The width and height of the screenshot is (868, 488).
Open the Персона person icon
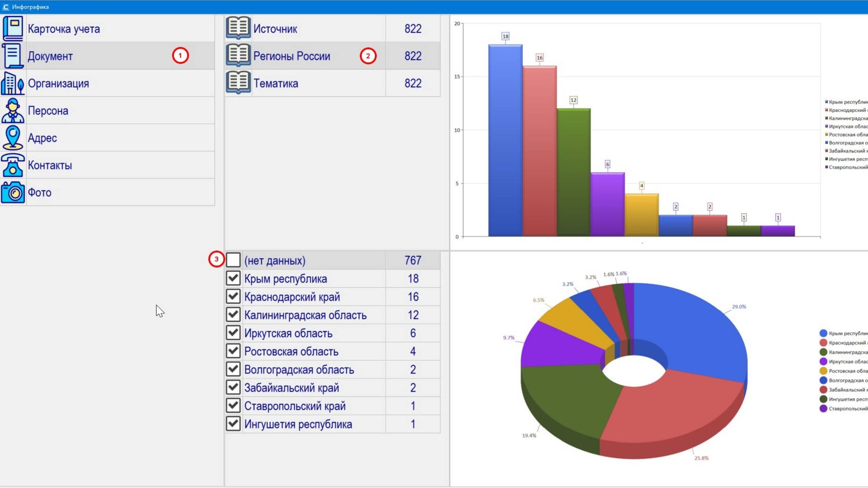(x=13, y=111)
